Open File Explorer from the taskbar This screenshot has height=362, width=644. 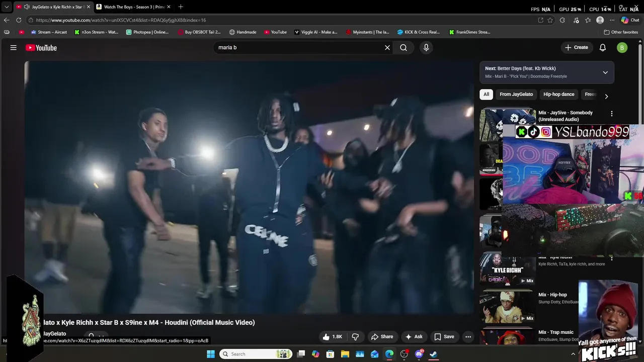pos(345,354)
